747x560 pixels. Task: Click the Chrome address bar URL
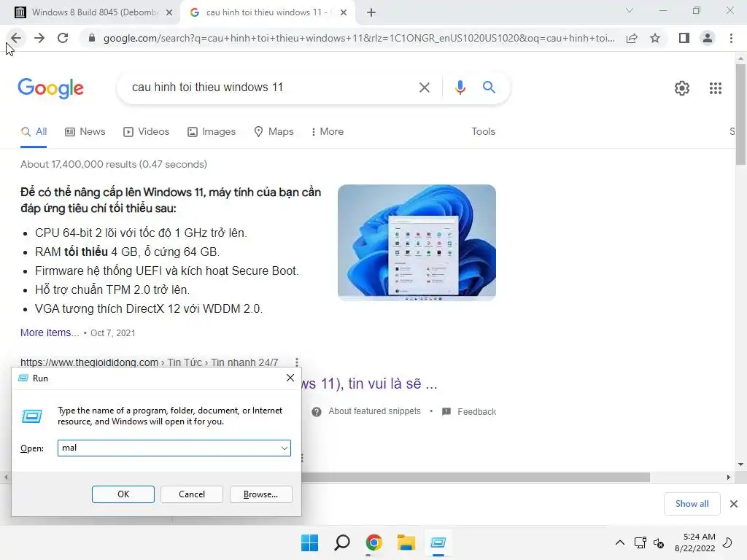pos(359,38)
